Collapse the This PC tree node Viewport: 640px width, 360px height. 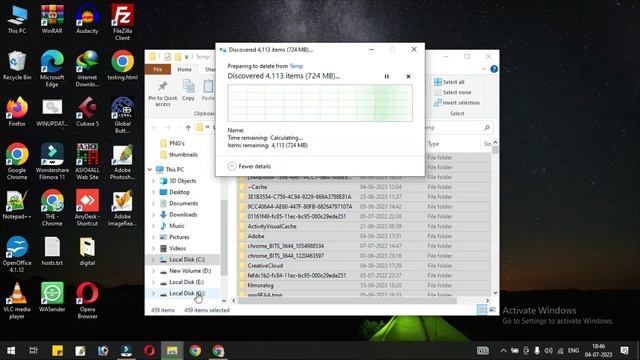point(150,169)
